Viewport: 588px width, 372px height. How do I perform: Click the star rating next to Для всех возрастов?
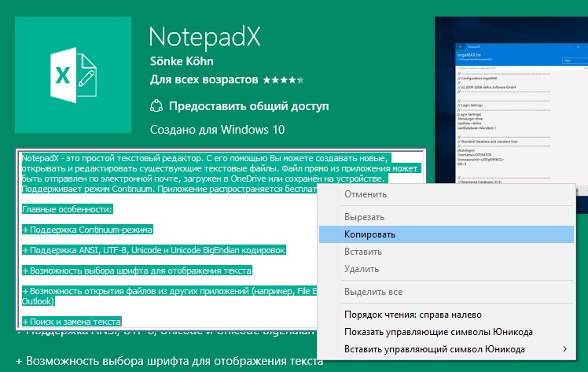point(284,80)
